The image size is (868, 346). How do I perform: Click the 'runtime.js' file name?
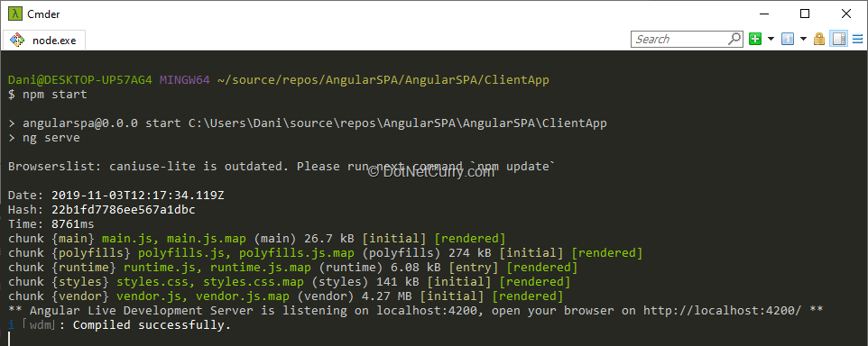click(x=160, y=268)
